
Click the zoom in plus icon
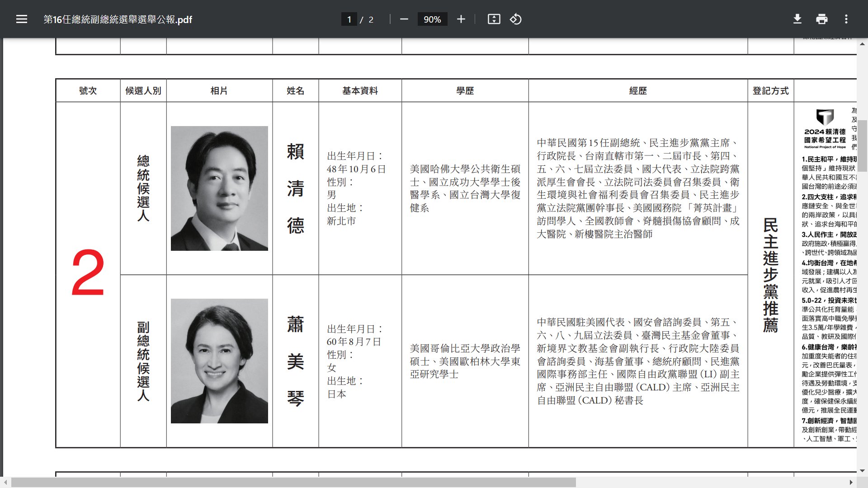461,19
